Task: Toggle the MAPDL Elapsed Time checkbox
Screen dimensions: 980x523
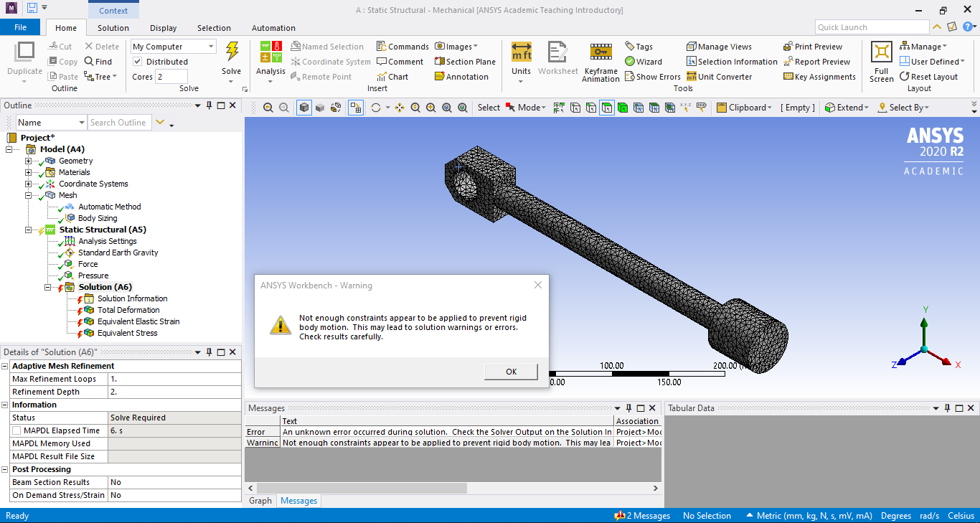Action: [17, 430]
